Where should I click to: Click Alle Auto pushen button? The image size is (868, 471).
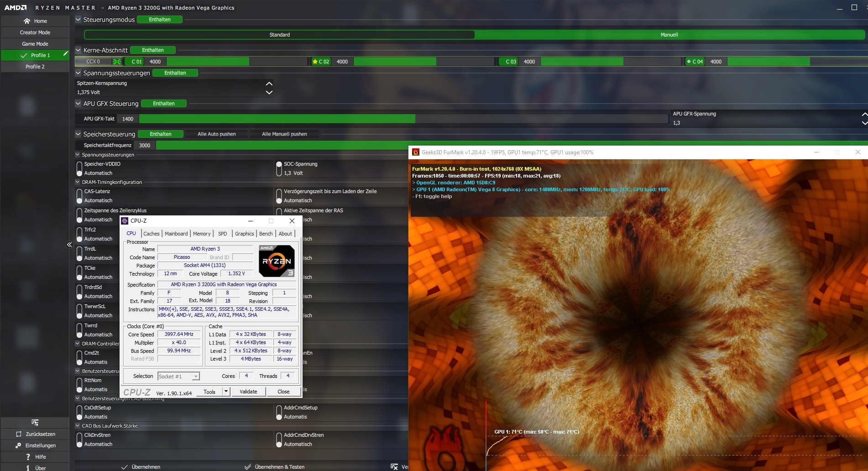point(217,134)
